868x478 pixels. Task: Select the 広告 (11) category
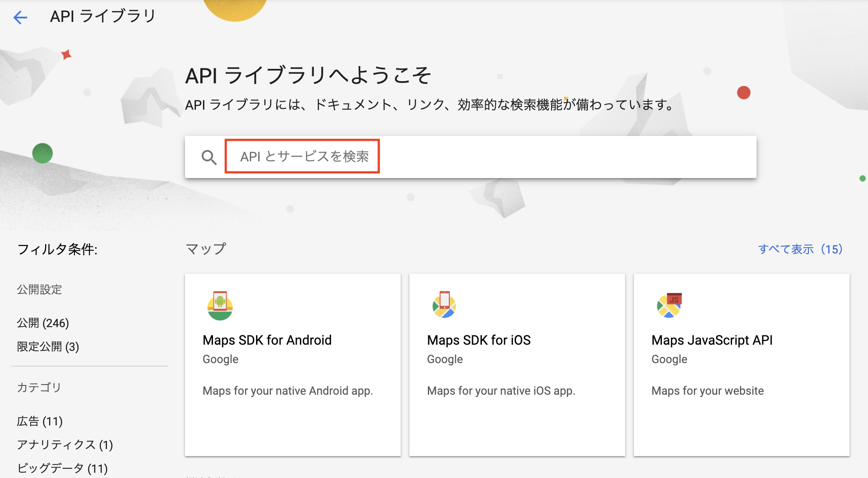coord(40,421)
